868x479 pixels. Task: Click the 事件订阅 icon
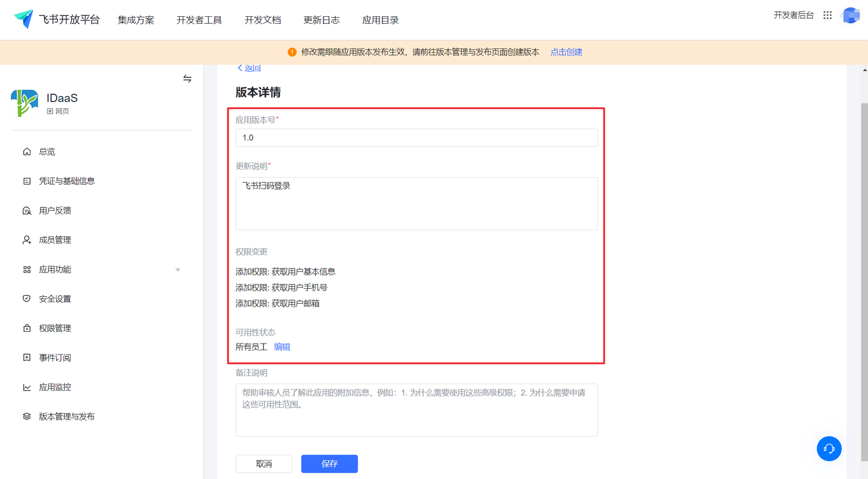tap(27, 358)
